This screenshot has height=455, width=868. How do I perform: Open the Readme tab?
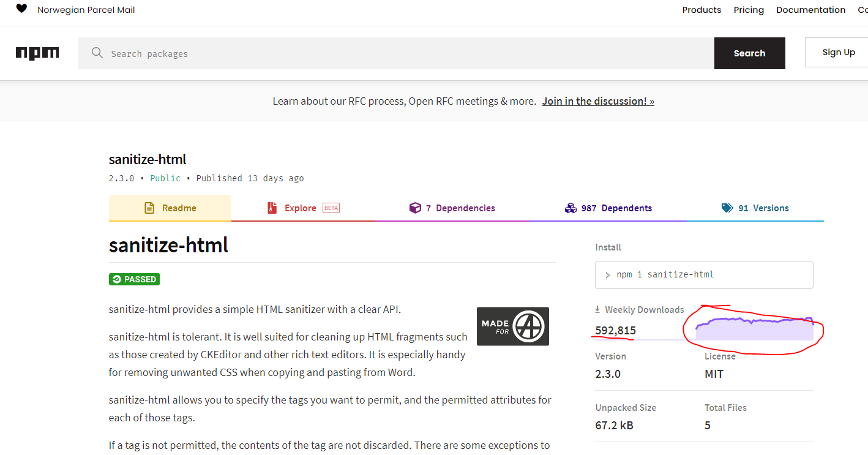click(x=170, y=208)
